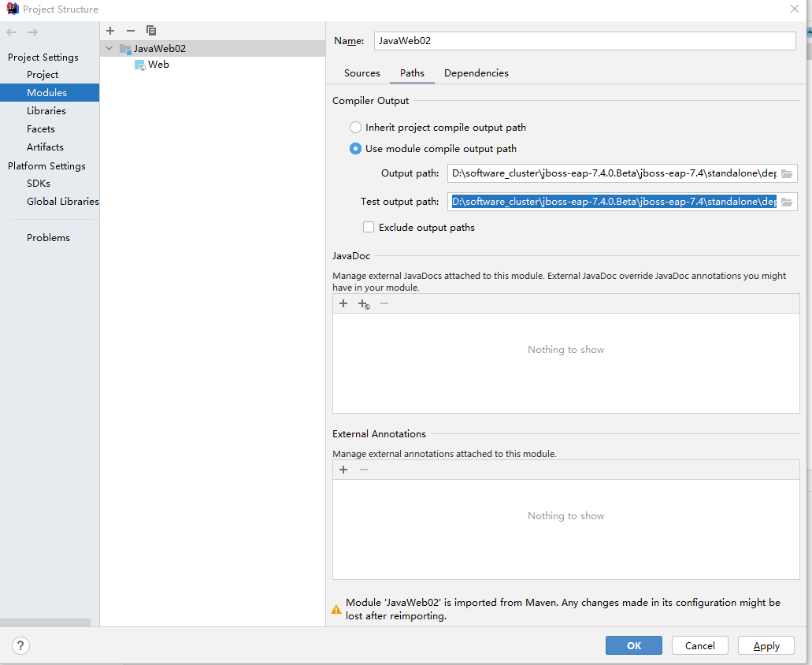Browse folder for Test output path
The width and height of the screenshot is (812, 665).
point(787,202)
